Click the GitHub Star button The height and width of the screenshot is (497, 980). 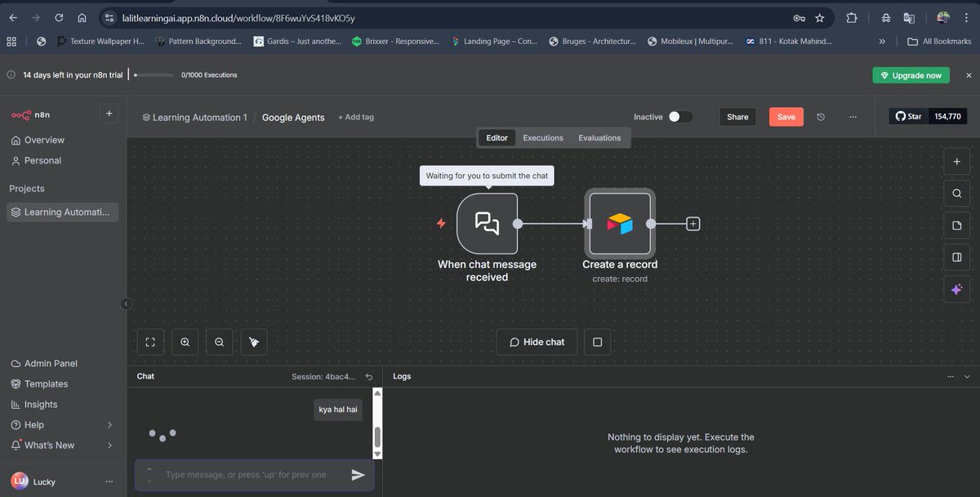click(909, 117)
